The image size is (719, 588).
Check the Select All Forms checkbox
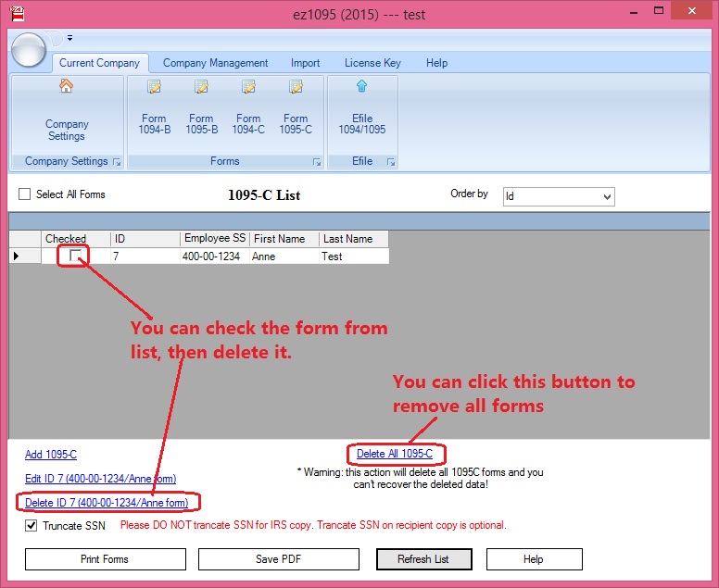pyautogui.click(x=24, y=194)
